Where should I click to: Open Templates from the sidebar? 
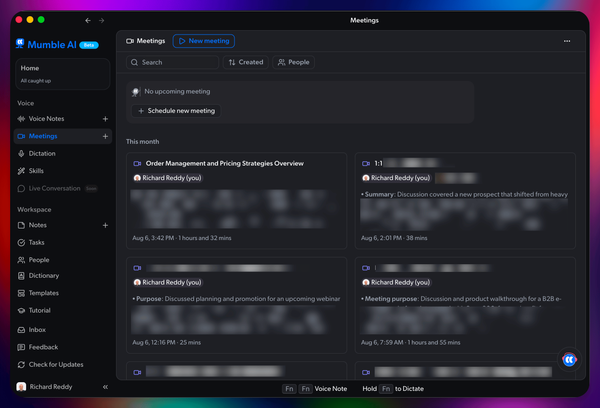click(x=44, y=293)
